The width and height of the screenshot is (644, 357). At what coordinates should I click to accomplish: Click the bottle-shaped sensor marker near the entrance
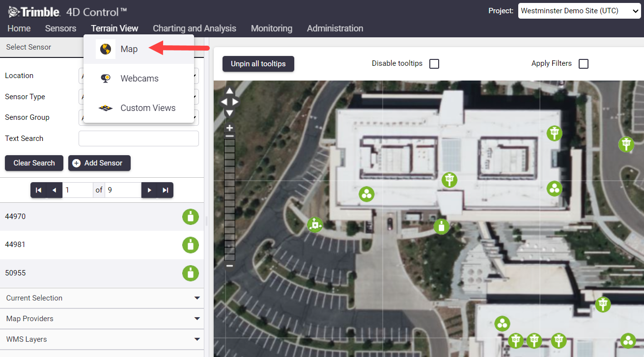pyautogui.click(x=442, y=226)
